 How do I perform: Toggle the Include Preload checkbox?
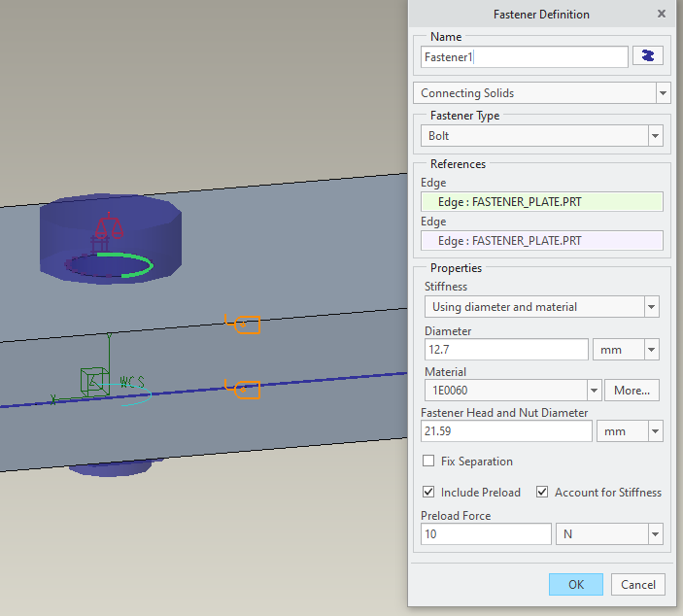click(429, 493)
